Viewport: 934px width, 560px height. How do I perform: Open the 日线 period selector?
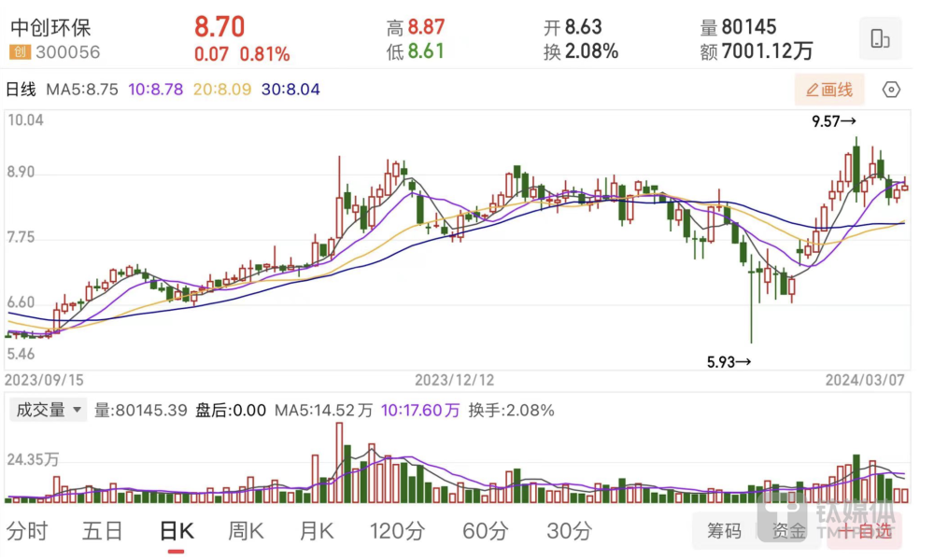point(27,90)
